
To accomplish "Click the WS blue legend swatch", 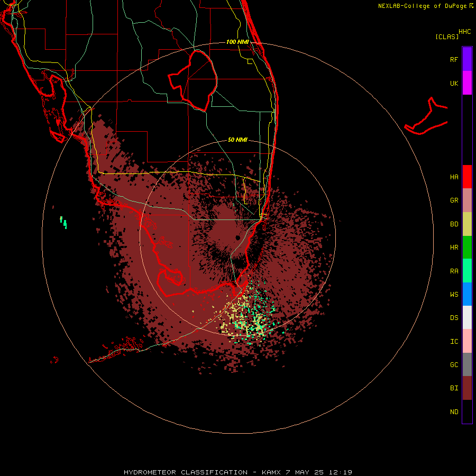I will pos(467,294).
